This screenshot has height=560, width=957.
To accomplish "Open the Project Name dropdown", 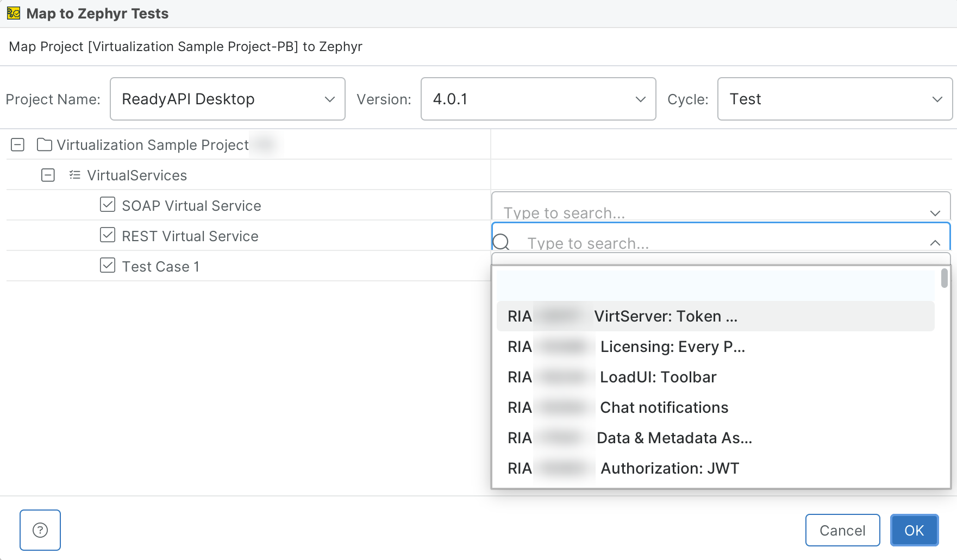I will (x=228, y=99).
